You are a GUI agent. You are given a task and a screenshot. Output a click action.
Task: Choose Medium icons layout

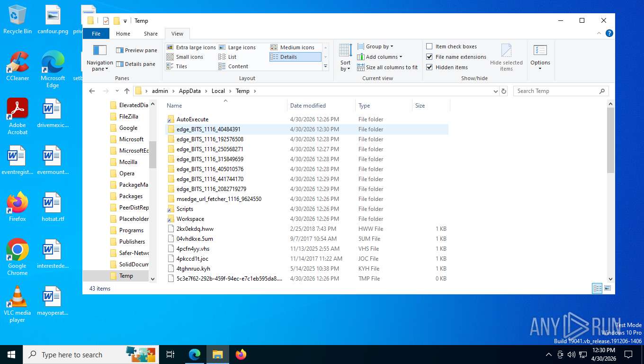pos(293,47)
